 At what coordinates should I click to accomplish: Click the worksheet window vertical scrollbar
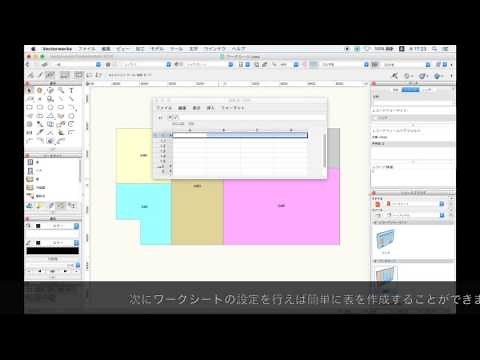(324, 151)
